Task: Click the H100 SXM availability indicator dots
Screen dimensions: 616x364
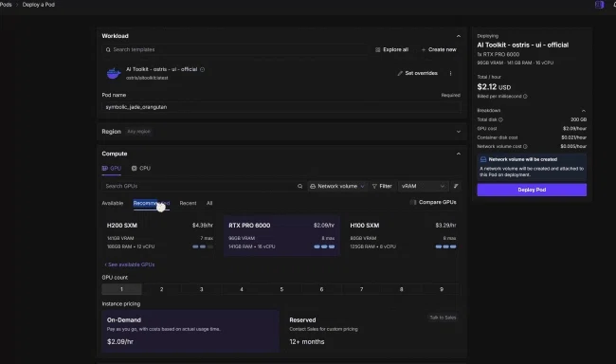Action: pos(446,246)
